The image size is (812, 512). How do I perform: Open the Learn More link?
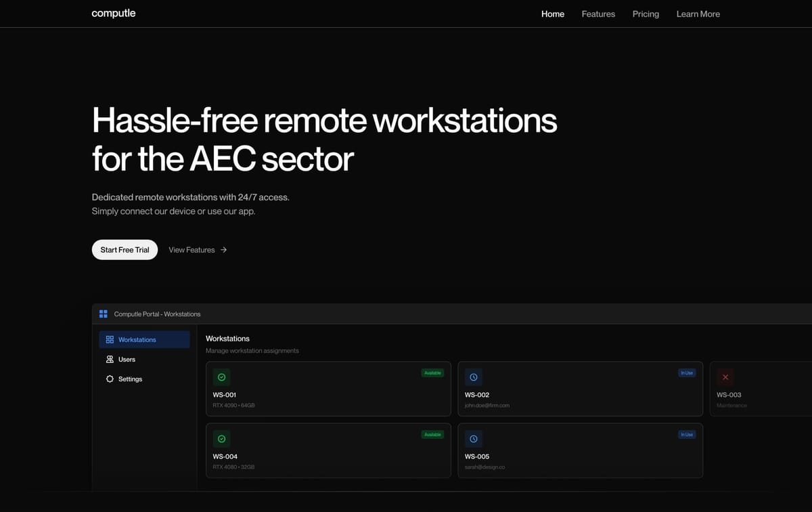pyautogui.click(x=698, y=14)
